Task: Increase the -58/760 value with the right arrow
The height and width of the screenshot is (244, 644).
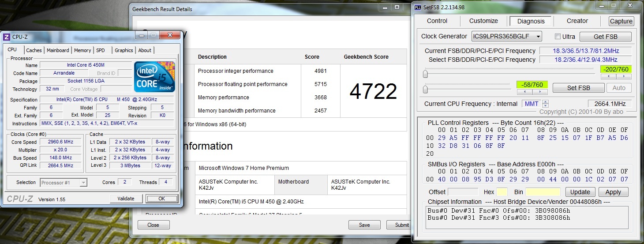Action: pos(540,92)
